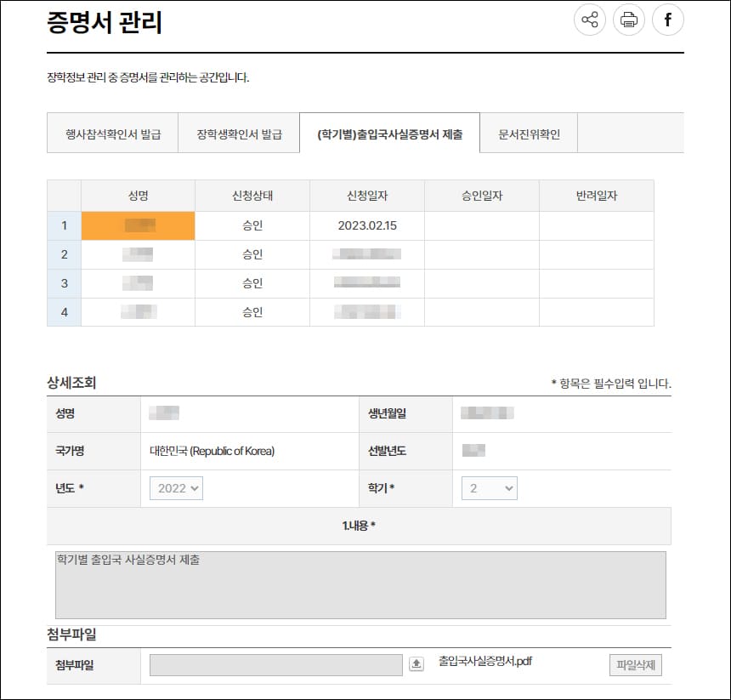Click the attachment file path input field

point(275,663)
